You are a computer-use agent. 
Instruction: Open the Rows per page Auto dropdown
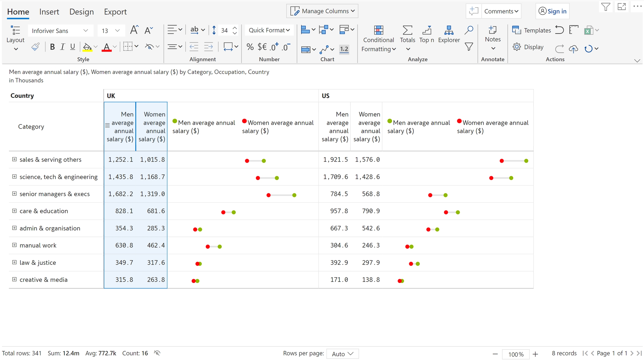[x=342, y=354]
